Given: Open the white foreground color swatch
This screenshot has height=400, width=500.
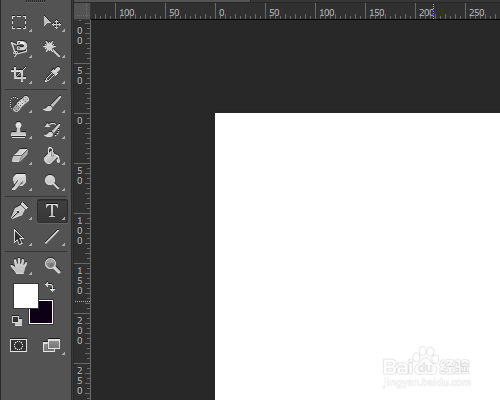Looking at the screenshot, I should click(x=26, y=296).
